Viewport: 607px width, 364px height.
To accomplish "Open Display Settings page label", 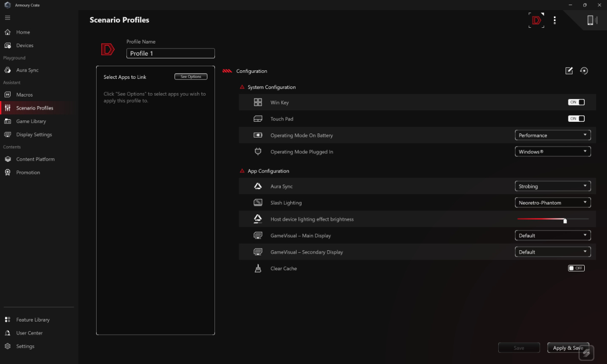I will (34, 134).
